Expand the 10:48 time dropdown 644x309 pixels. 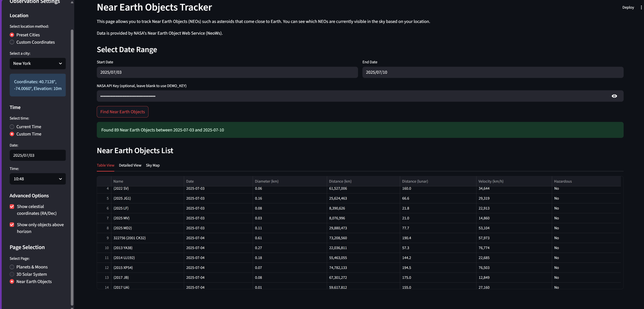tap(38, 179)
